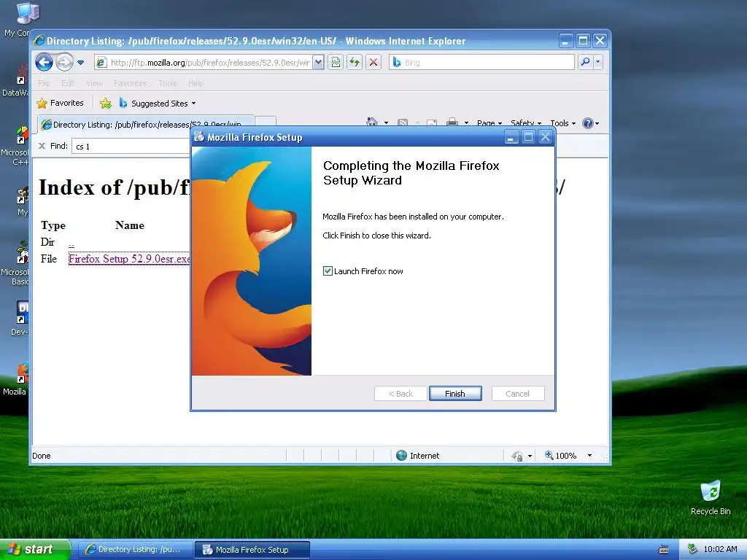
Task: Click the address bar in Internet Explorer
Action: coord(204,63)
